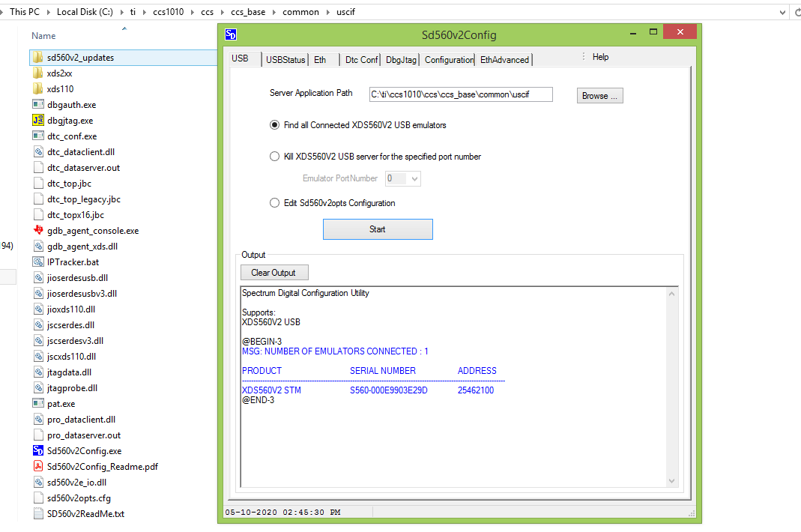This screenshot has width=801, height=532.
Task: Click the output box scroll down arrow
Action: (x=672, y=481)
